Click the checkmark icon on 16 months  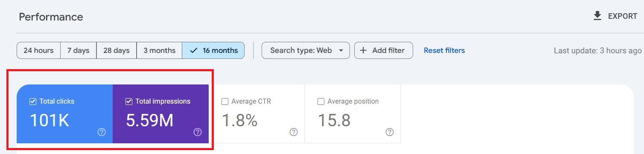[194, 50]
